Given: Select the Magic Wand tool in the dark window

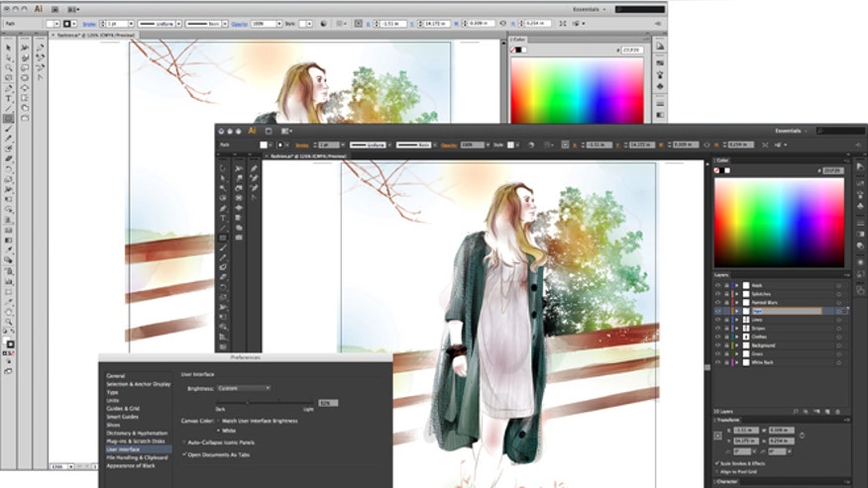Looking at the screenshot, I should pyautogui.click(x=223, y=188).
